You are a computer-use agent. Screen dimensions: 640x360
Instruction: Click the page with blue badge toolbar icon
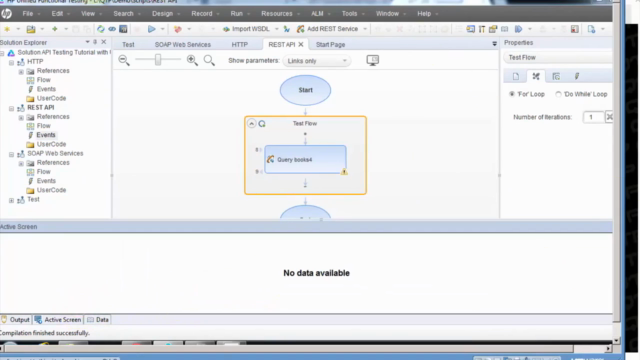point(591,29)
